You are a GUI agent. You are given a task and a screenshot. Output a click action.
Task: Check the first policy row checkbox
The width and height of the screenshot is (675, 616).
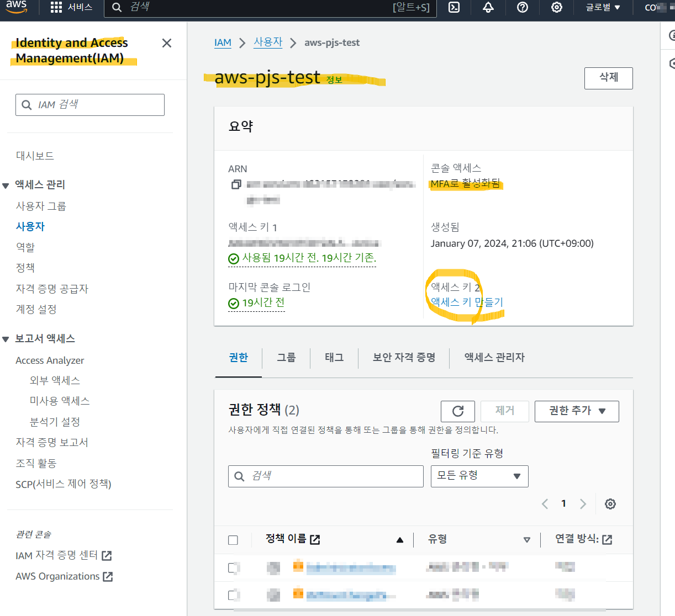click(x=233, y=567)
